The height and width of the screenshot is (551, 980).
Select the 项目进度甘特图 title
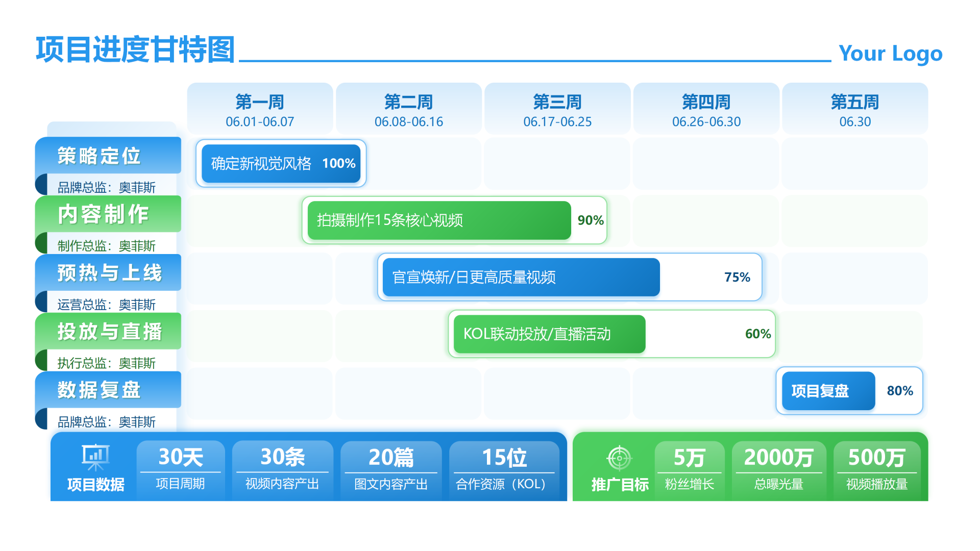click(x=135, y=50)
